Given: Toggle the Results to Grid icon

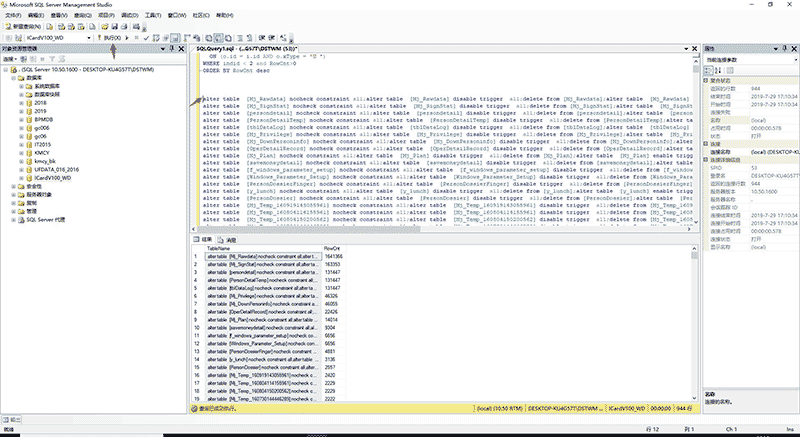Looking at the screenshot, I should [218, 38].
